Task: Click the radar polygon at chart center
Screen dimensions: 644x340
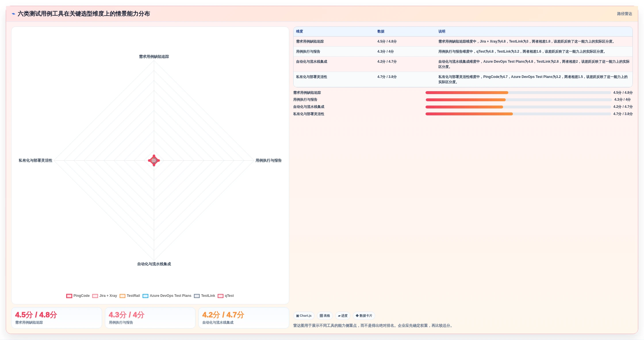Action: [x=154, y=161]
